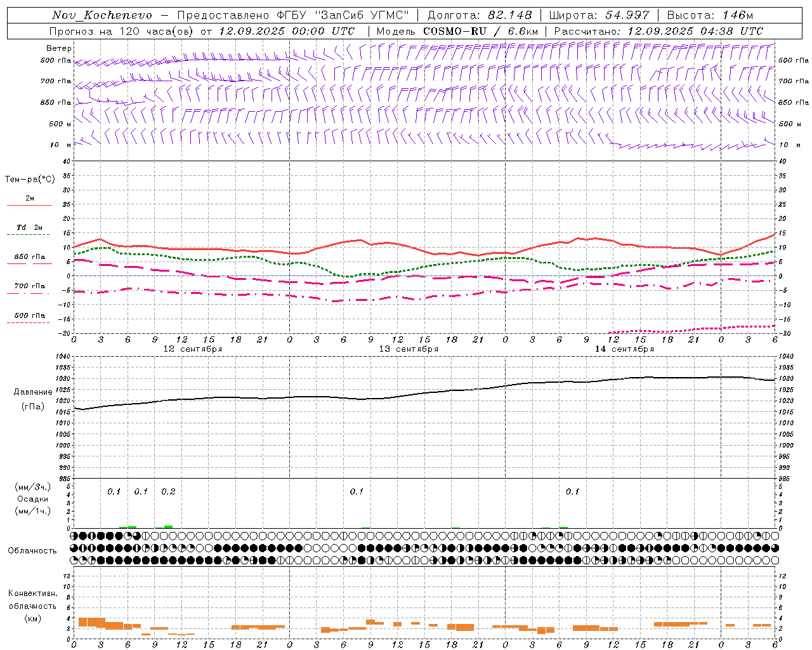The width and height of the screenshot is (812, 650).
Task: Click the (км) unit label
Action: [x=33, y=618]
